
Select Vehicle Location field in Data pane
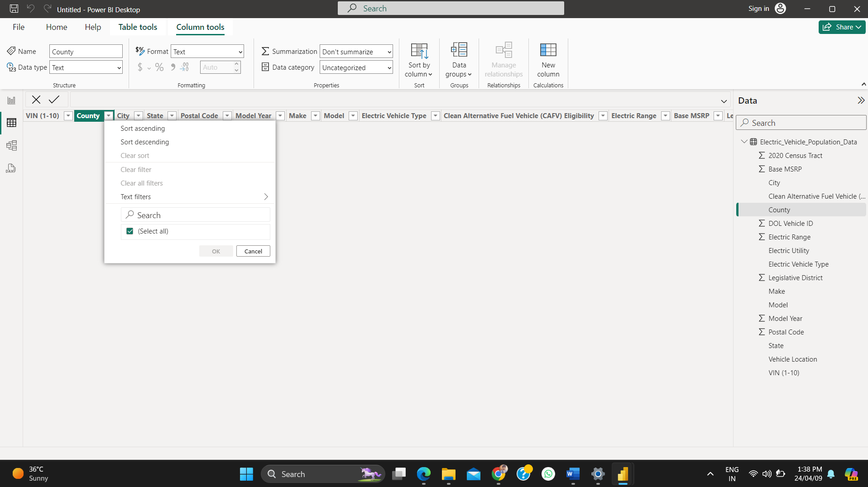point(792,359)
